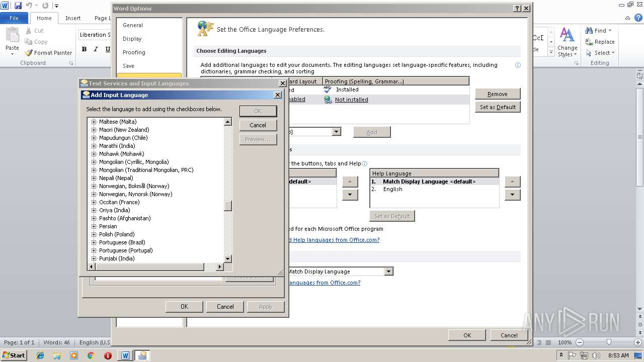
Task: Click Cancel in Text Services dialog
Action: click(x=225, y=307)
